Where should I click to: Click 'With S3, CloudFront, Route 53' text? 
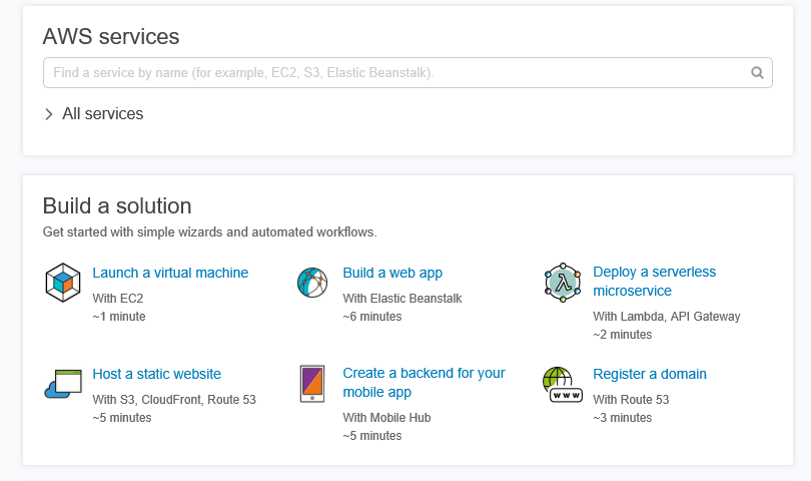[174, 400]
